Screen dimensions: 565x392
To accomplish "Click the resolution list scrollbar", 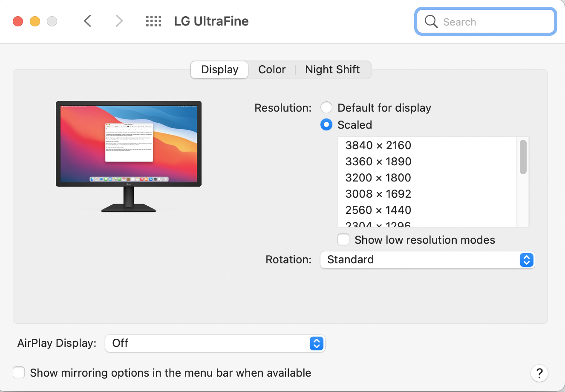I will (523, 157).
